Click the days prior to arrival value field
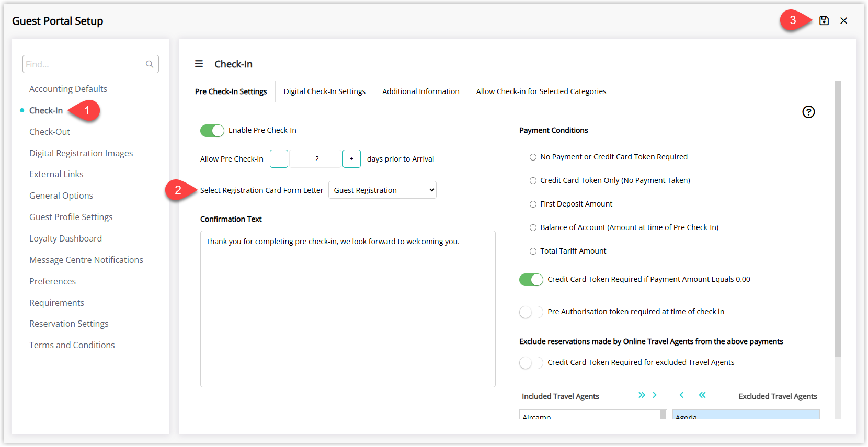The image size is (868, 447). coord(316,158)
